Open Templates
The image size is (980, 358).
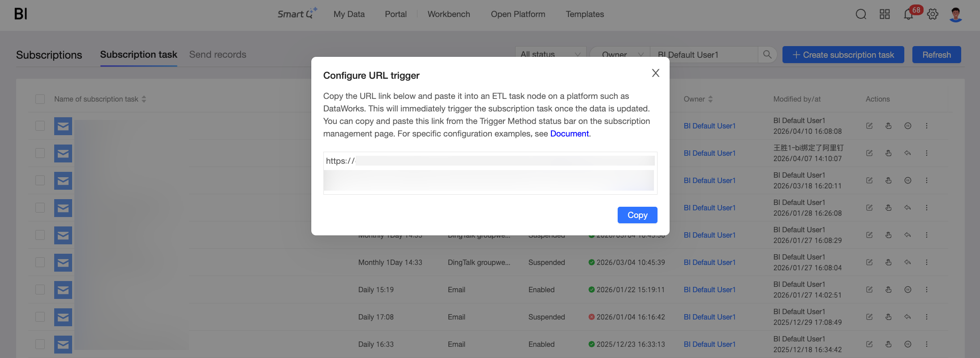point(585,14)
